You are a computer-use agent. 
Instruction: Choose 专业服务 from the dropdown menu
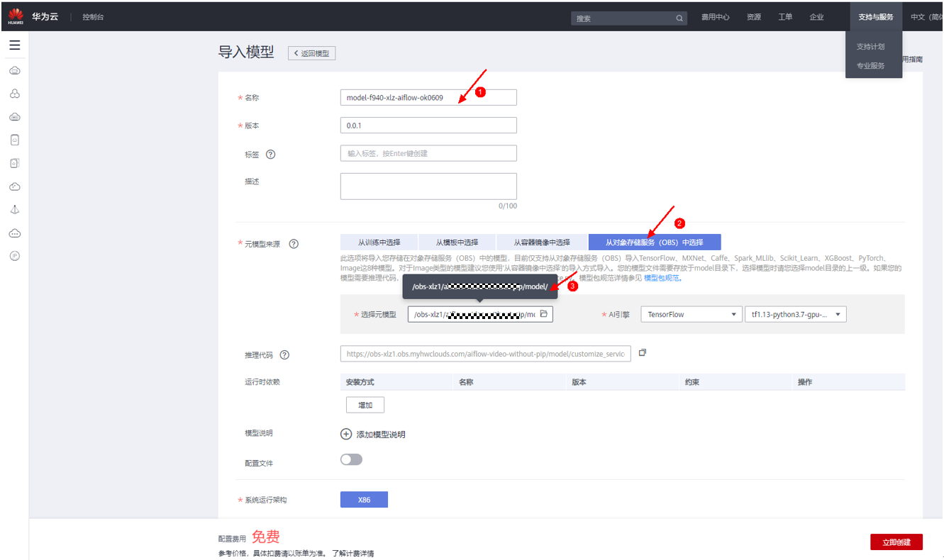[871, 66]
